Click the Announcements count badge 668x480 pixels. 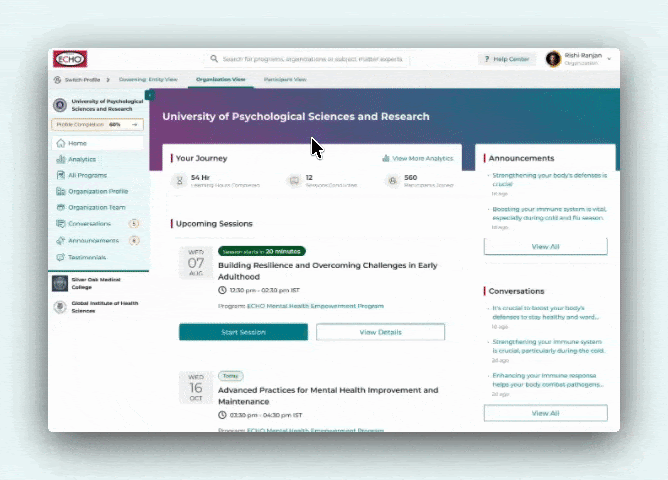coord(134,241)
